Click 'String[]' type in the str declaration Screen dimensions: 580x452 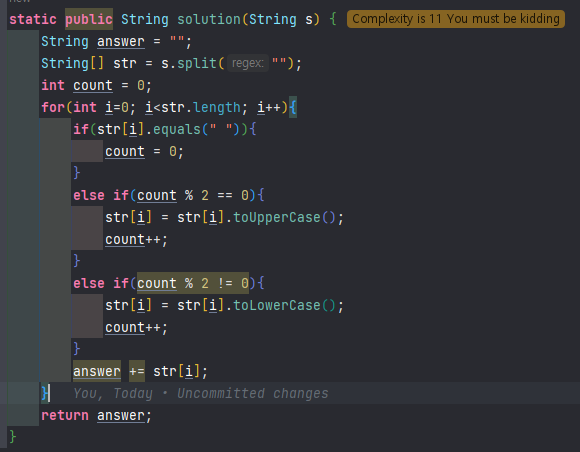click(x=73, y=63)
